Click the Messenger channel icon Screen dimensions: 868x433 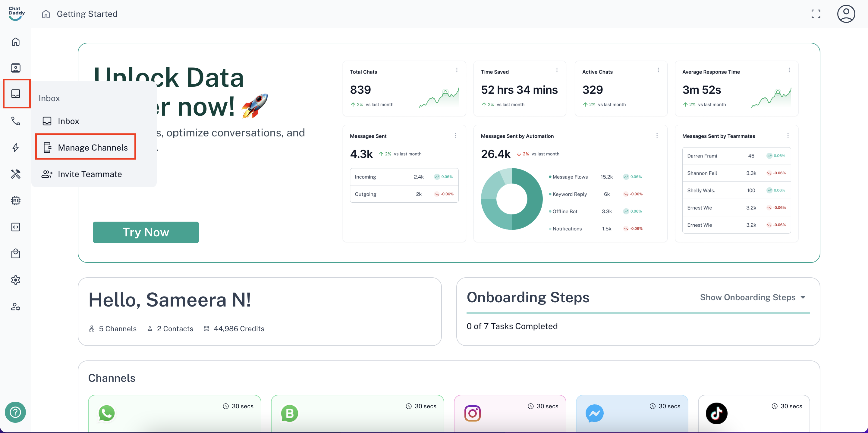tap(594, 413)
